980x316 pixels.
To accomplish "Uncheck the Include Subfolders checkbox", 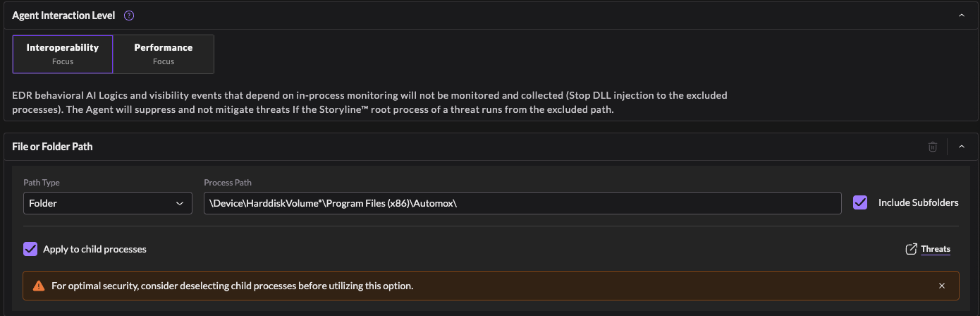I will 860,202.
